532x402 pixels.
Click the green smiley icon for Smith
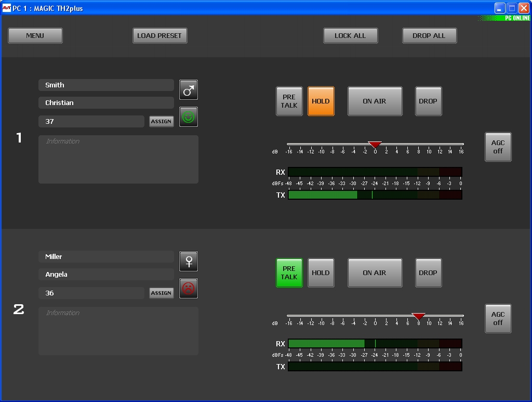[189, 117]
